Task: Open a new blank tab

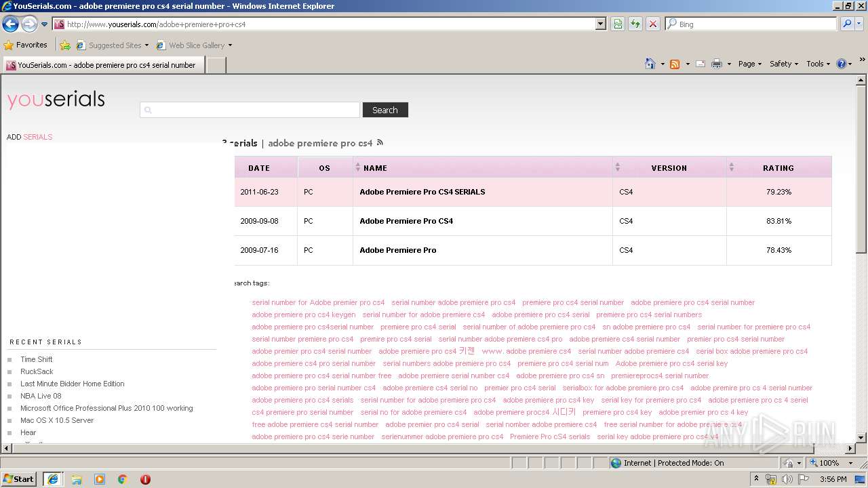Action: tap(216, 65)
